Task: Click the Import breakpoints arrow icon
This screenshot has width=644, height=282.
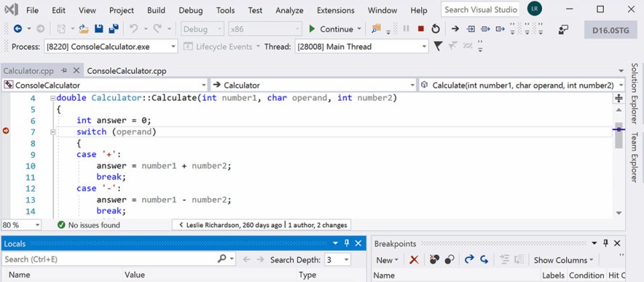Action: pos(484,259)
